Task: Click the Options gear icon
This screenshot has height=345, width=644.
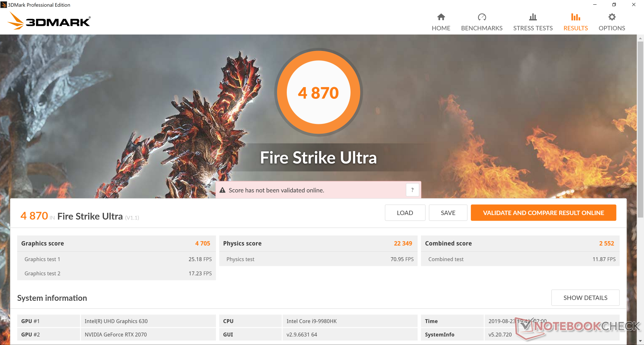Action: coord(612,17)
